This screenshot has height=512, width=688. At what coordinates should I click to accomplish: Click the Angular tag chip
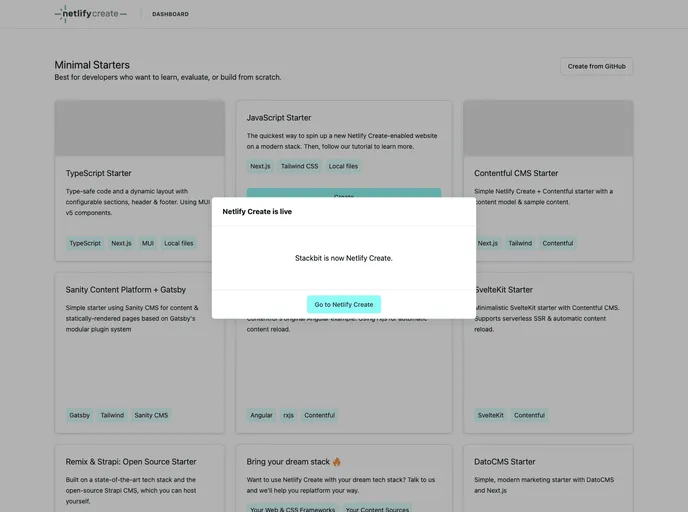[x=261, y=415]
